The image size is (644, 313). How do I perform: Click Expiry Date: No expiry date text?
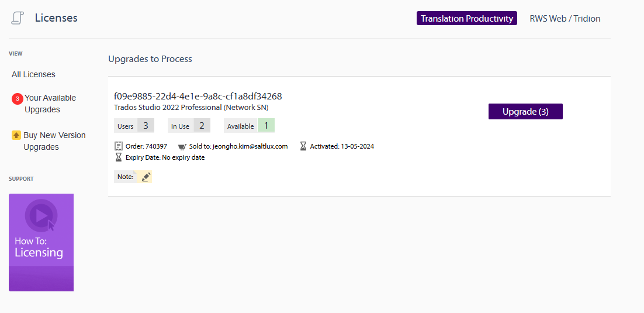coord(165,157)
